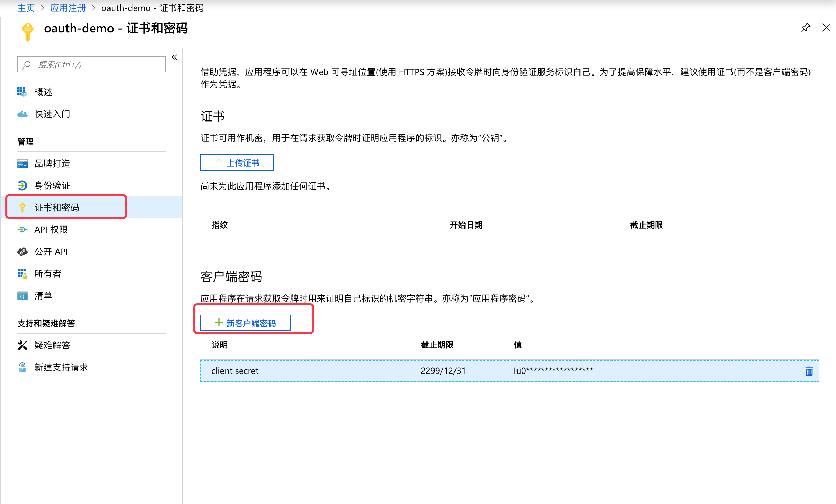Click the pin blade icon
Viewport: 836px width, 504px height.
[x=805, y=28]
